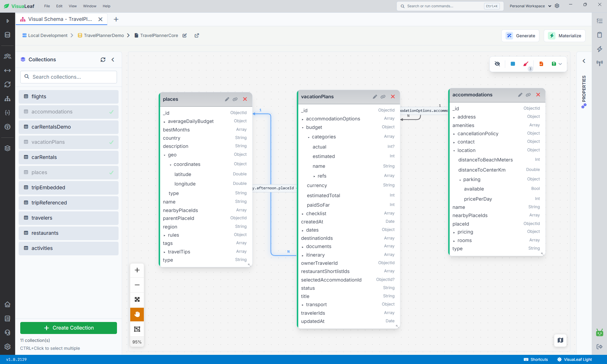Screen dimensions: 607x364
Task: Edit accommodations card with pencil icon
Action: point(520,95)
